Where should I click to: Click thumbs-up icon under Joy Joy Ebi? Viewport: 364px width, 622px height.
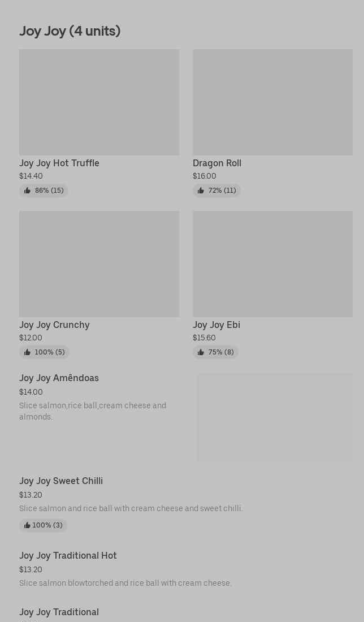[x=201, y=352]
